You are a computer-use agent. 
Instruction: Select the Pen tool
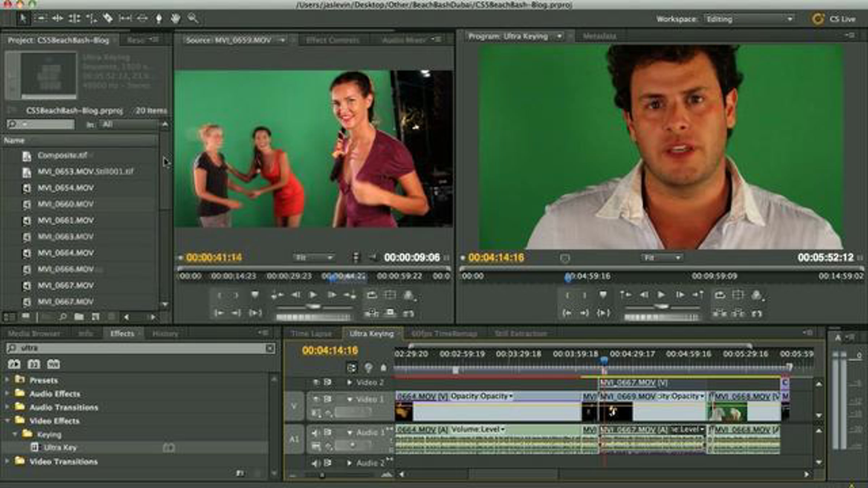pos(159,18)
